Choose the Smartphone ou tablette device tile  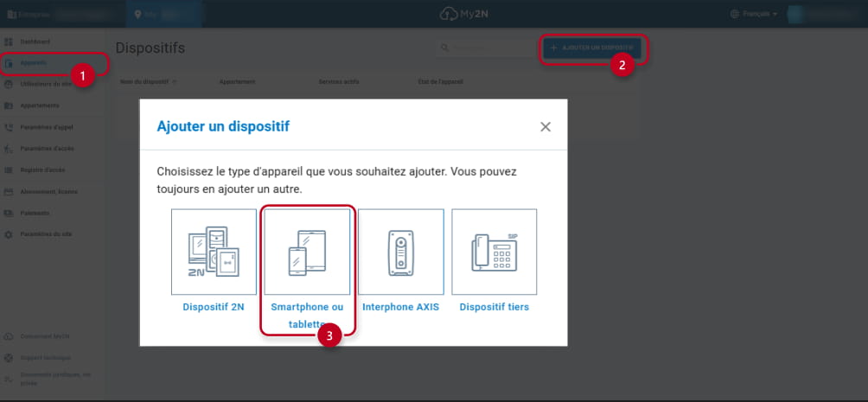(x=307, y=252)
